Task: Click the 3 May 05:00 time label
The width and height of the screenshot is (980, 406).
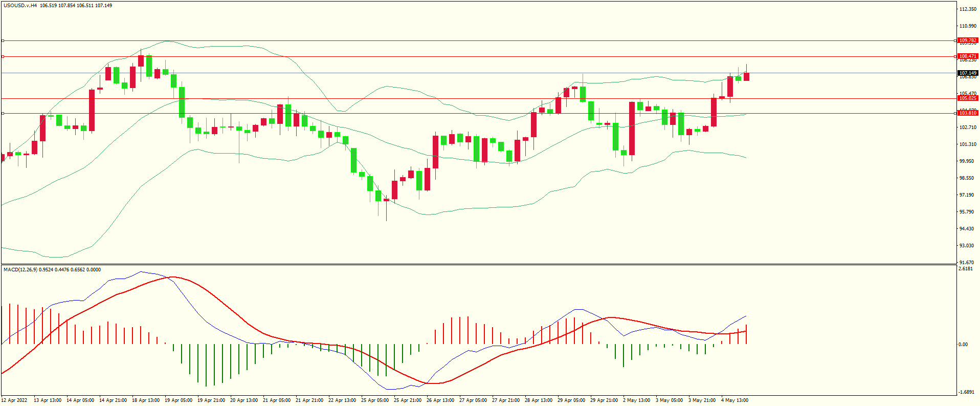Action: [x=669, y=400]
